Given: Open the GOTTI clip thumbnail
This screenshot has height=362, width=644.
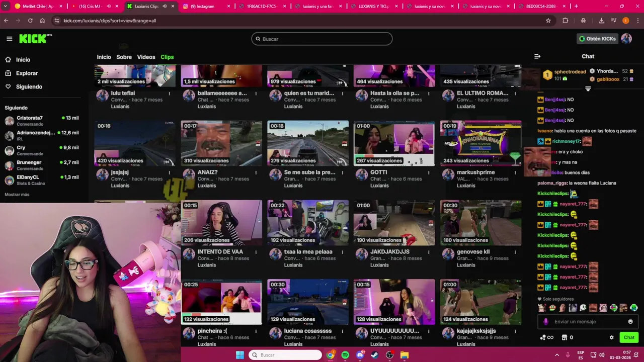Looking at the screenshot, I should point(394,143).
